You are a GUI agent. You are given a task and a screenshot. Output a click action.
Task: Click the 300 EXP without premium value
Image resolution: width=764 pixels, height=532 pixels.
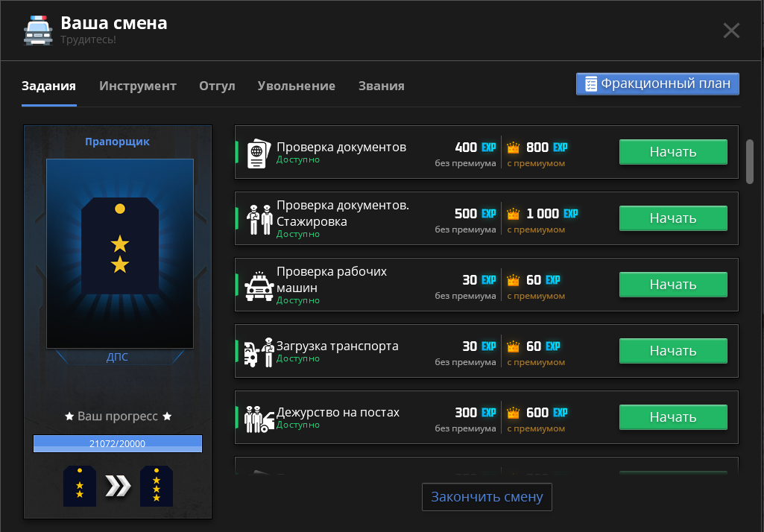[x=475, y=412]
